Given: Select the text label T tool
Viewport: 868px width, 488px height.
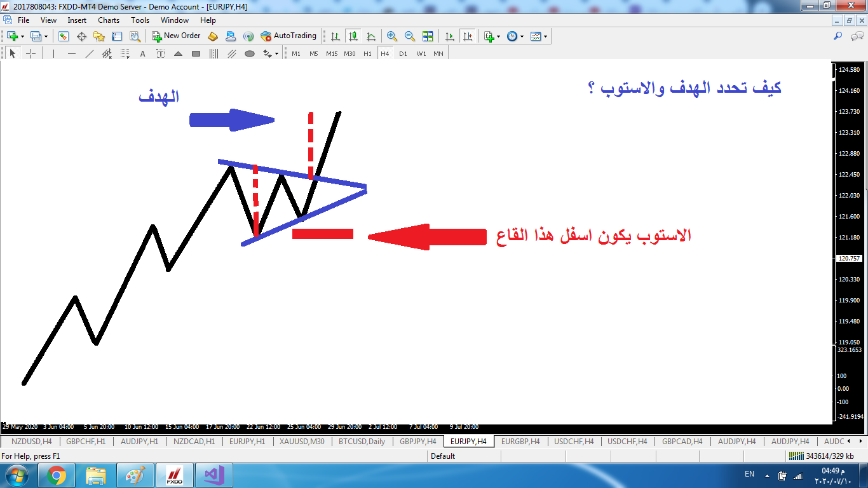Looking at the screenshot, I should point(160,54).
